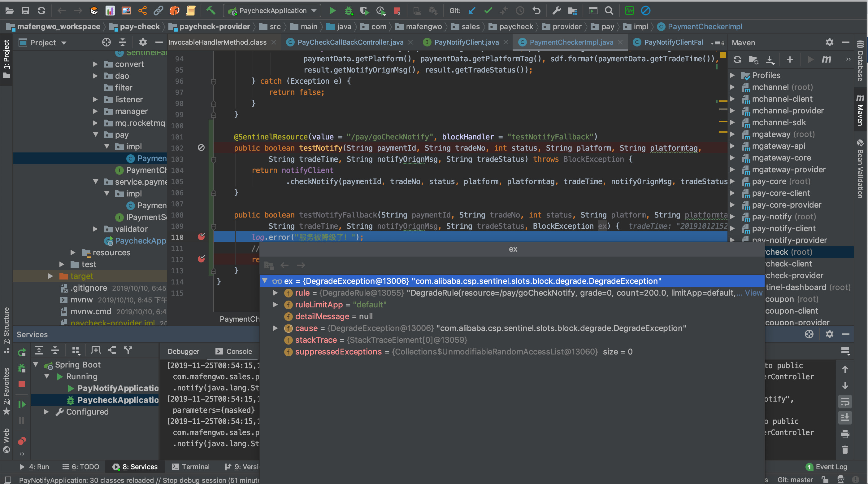Image resolution: width=868 pixels, height=484 pixels.
Task: Synchronize files with refresh icon
Action: click(x=41, y=11)
